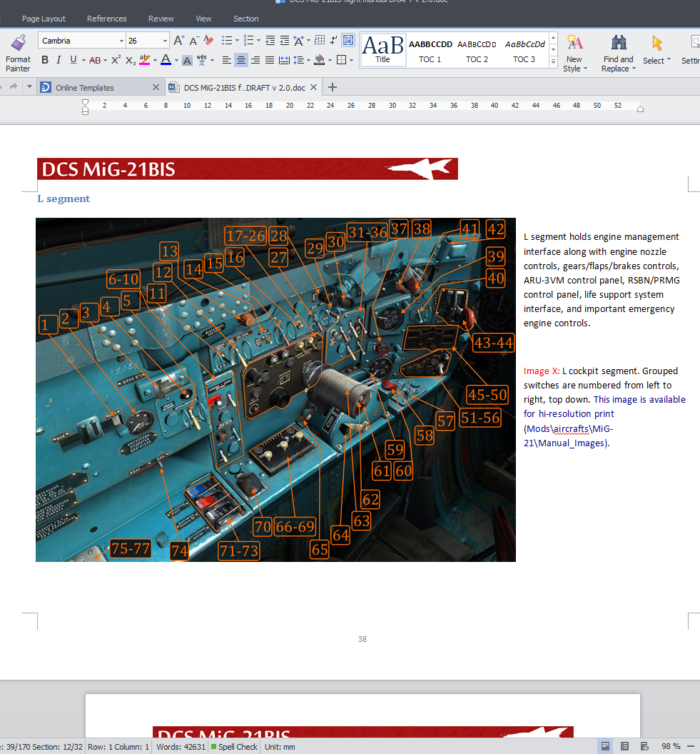The width and height of the screenshot is (700, 754).
Task: Open the font size 26 dropdown
Action: click(165, 41)
